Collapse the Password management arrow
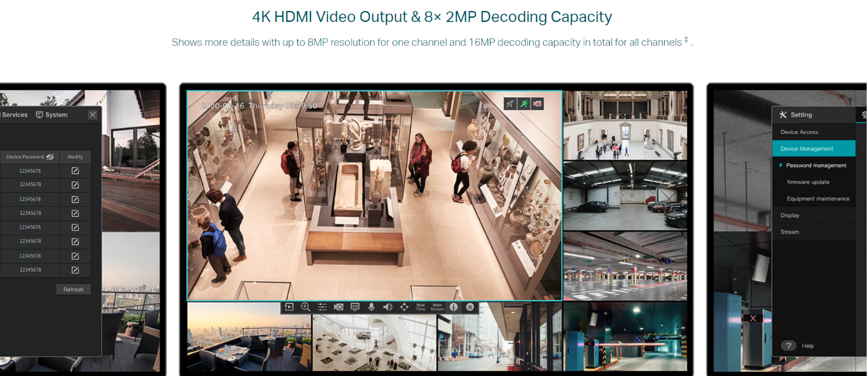Image resolution: width=868 pixels, height=376 pixels. (x=781, y=165)
